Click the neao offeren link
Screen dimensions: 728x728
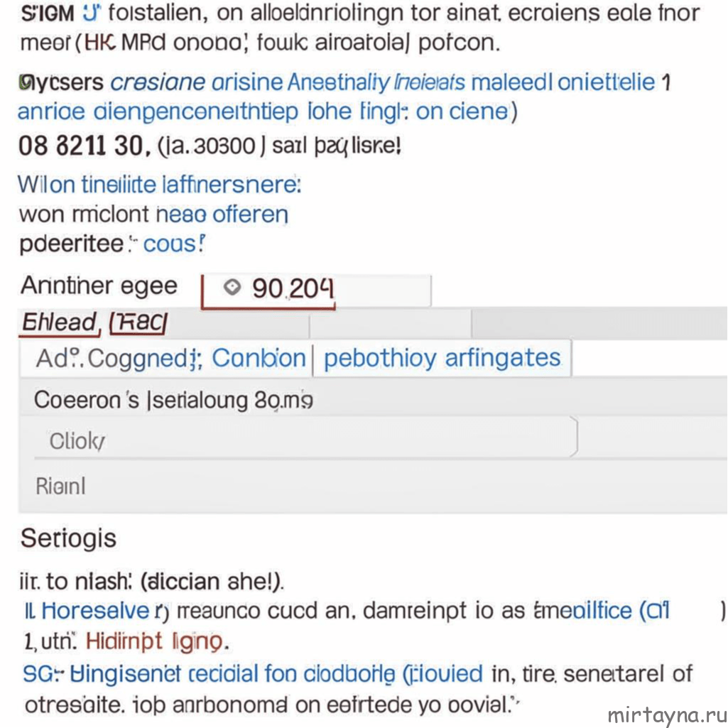tap(222, 214)
